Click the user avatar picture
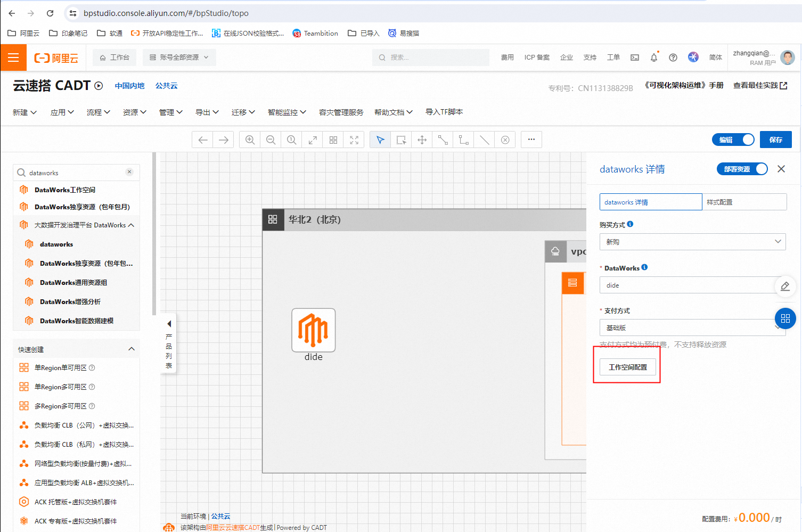Viewport: 802px width, 532px height. 787,58
